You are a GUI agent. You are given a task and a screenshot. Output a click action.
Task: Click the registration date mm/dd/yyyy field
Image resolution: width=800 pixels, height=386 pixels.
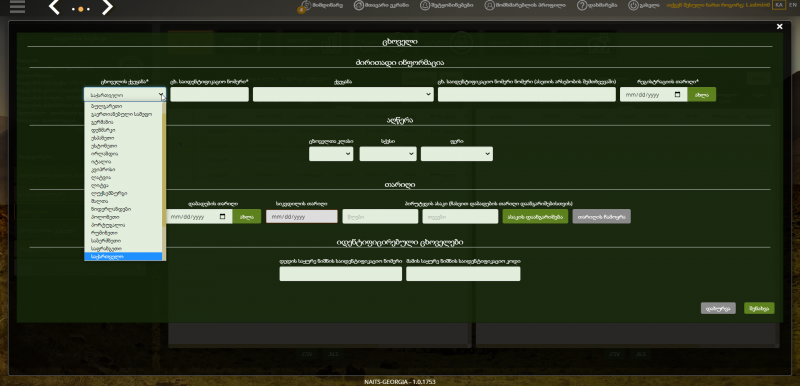click(x=654, y=94)
